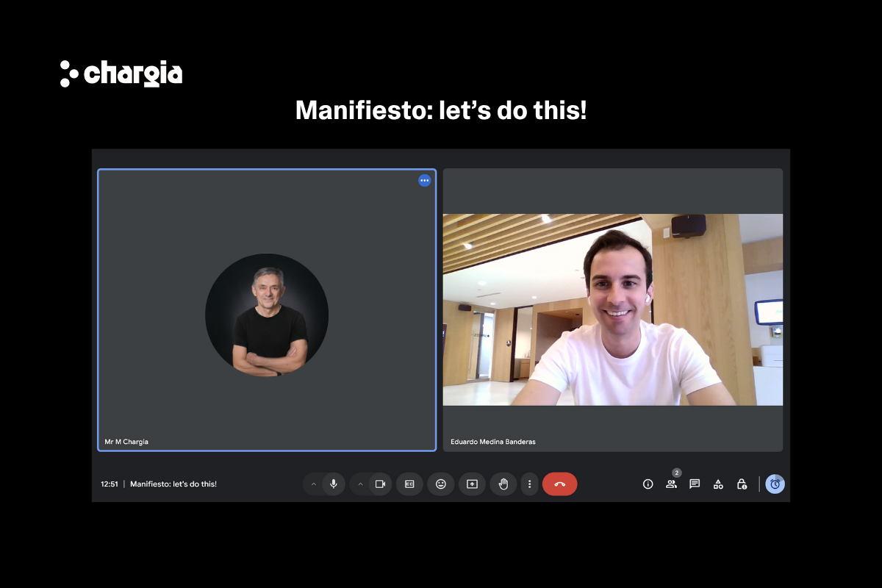Open the chat panel

[x=695, y=484]
